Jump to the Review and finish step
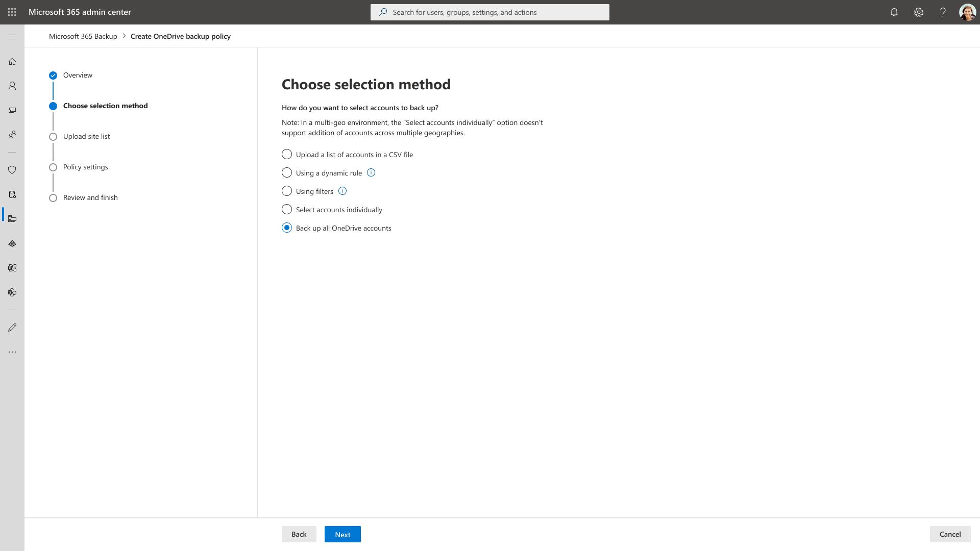The width and height of the screenshot is (980, 551). [83, 197]
